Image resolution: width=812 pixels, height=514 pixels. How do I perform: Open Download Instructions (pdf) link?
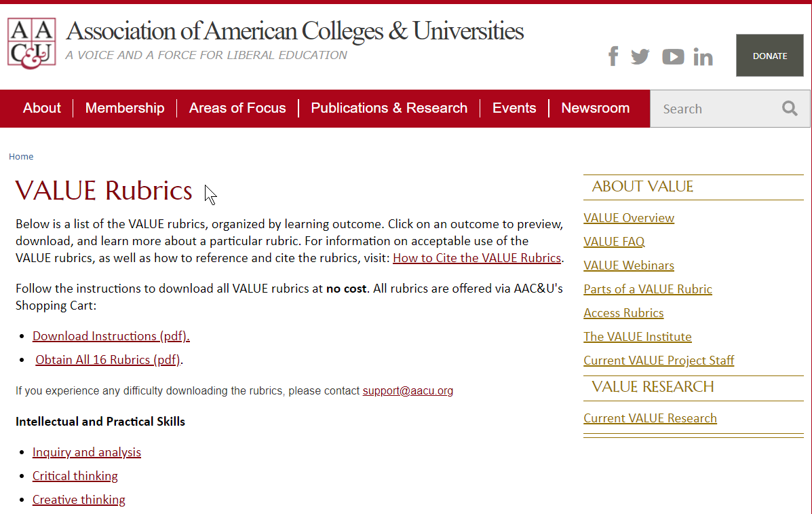point(111,336)
